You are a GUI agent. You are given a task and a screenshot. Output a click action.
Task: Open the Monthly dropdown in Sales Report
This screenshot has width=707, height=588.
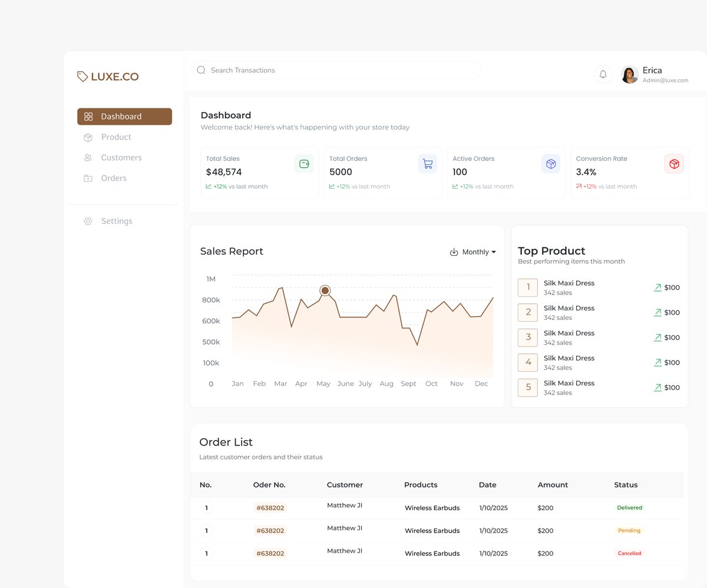point(476,252)
